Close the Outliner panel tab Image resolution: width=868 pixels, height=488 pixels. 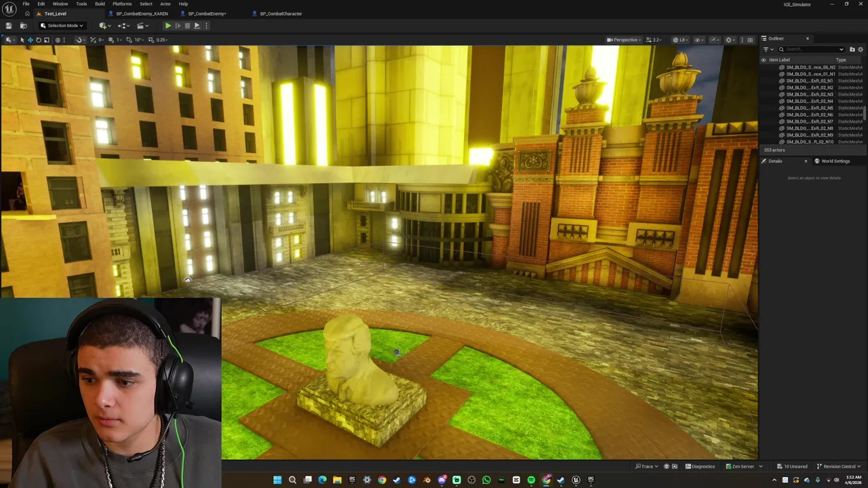click(x=807, y=39)
